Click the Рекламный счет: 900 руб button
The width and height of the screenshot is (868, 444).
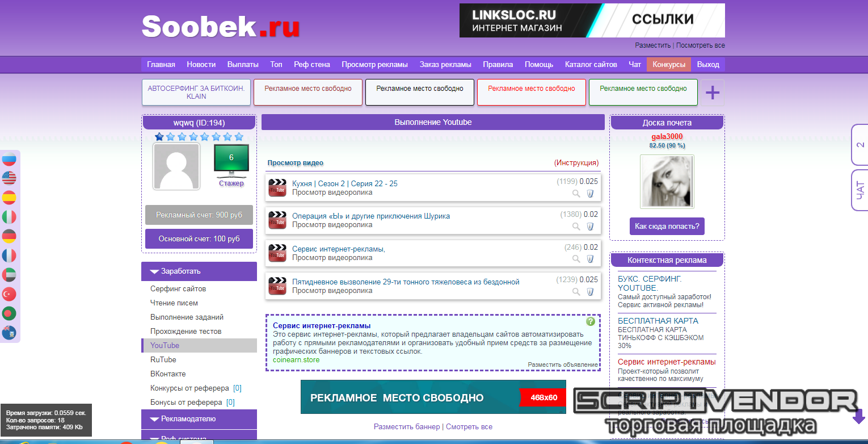[x=199, y=215]
